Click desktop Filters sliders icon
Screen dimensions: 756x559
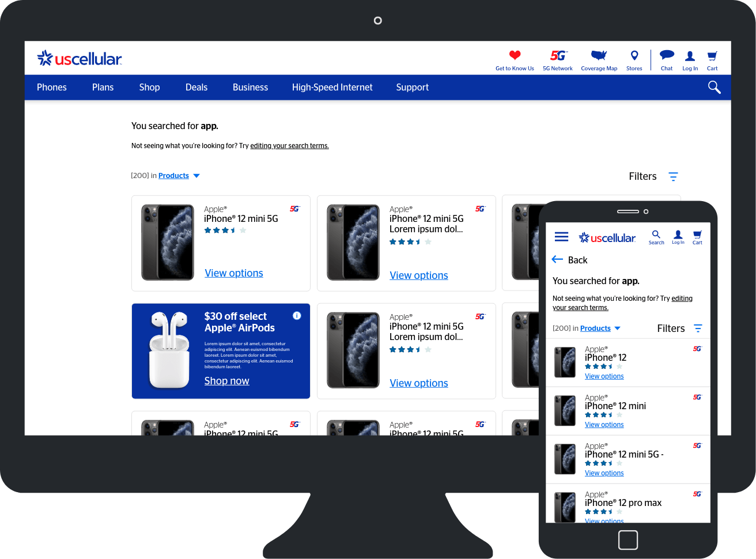pyautogui.click(x=673, y=176)
